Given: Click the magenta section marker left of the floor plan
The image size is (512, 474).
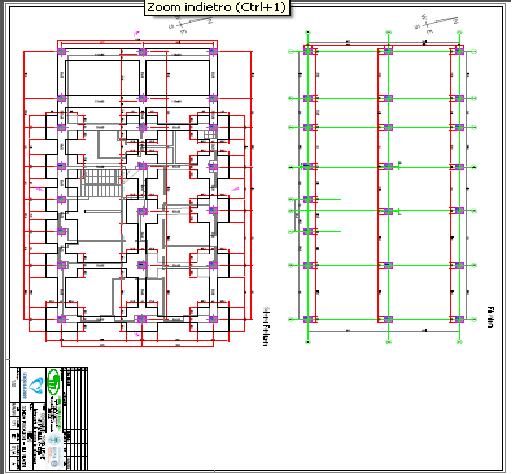Looking at the screenshot, I should point(39,189).
